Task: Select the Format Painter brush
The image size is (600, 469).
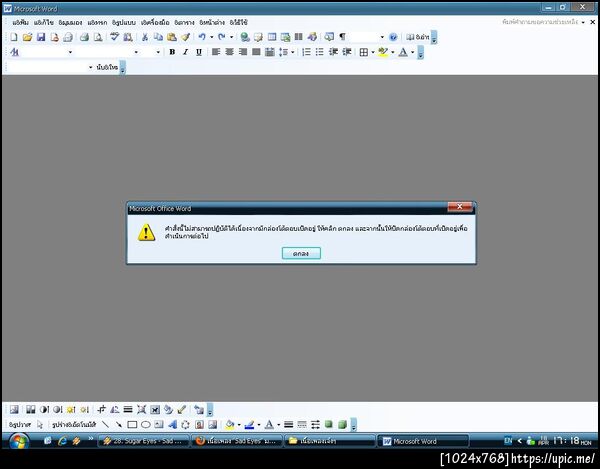Action: point(186,37)
